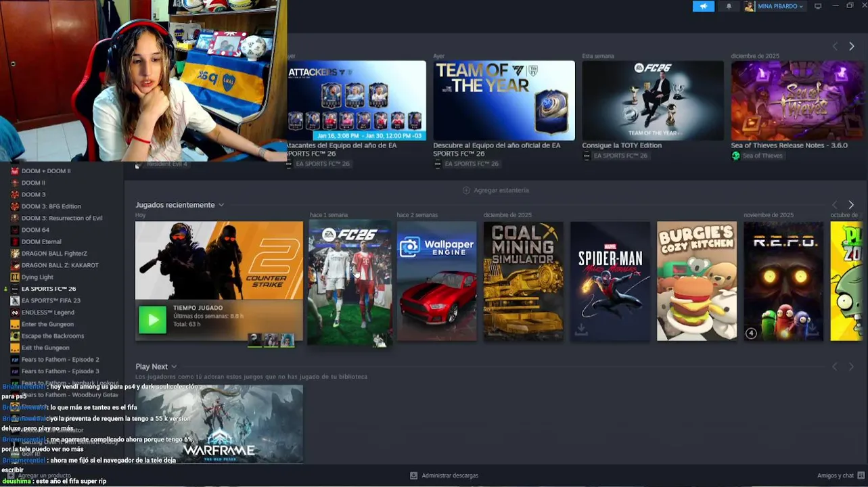Select the Counter-Strike 2 game banner
Screen dimensions: 868x487
[x=219, y=260]
